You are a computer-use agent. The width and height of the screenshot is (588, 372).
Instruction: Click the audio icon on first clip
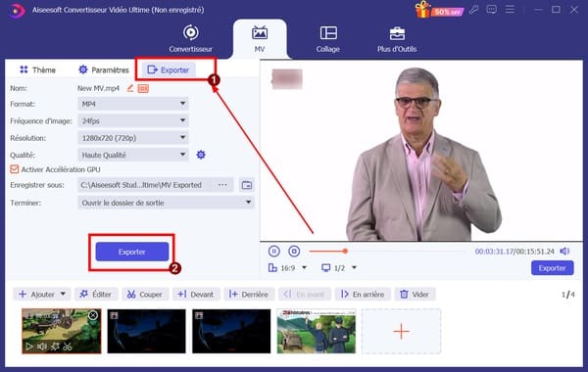point(42,347)
